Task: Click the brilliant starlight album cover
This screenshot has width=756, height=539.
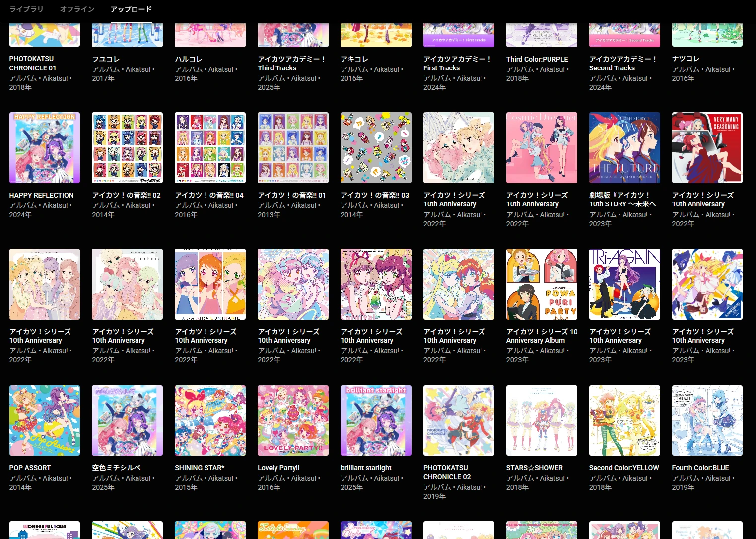Action: [x=376, y=420]
